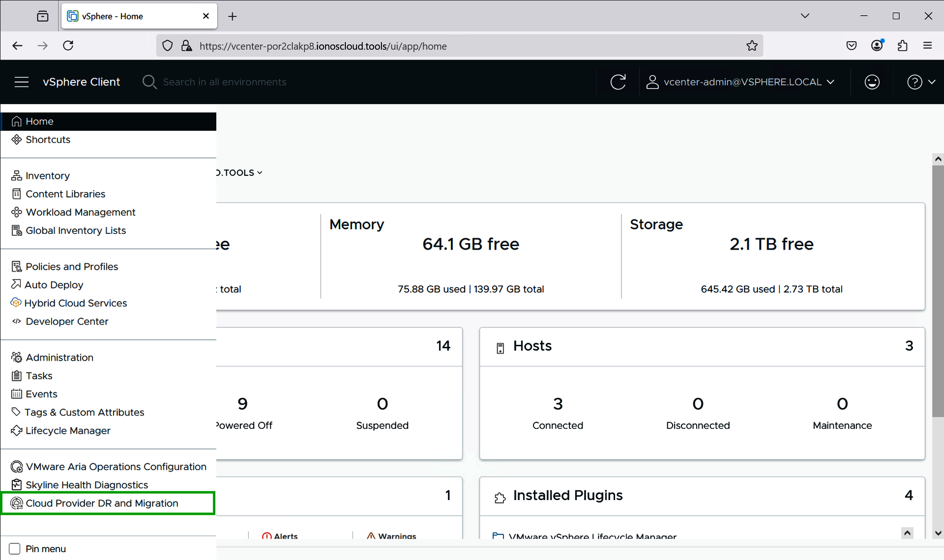The width and height of the screenshot is (944, 560).
Task: Open the smiley feedback icon
Action: point(872,82)
